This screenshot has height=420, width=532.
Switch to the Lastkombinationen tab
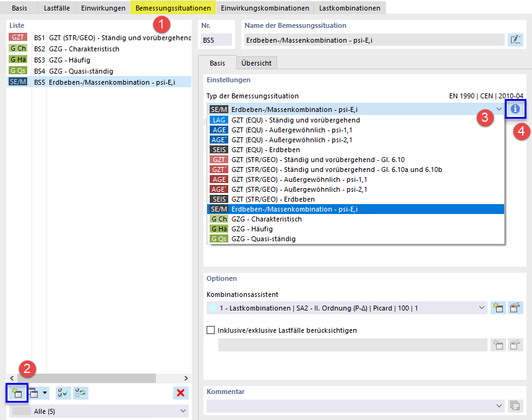pos(350,8)
